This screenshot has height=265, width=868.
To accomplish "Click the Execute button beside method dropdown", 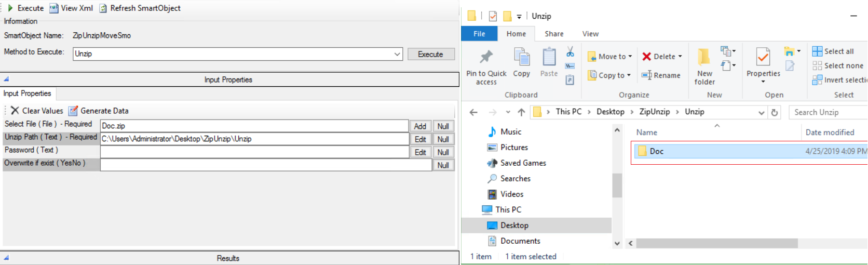I will tap(430, 54).
